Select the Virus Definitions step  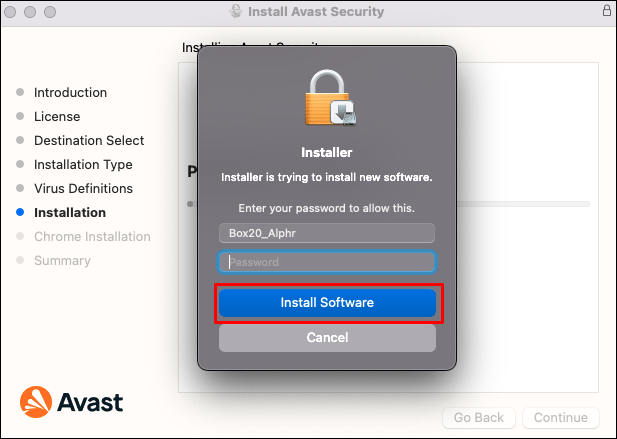[83, 189]
